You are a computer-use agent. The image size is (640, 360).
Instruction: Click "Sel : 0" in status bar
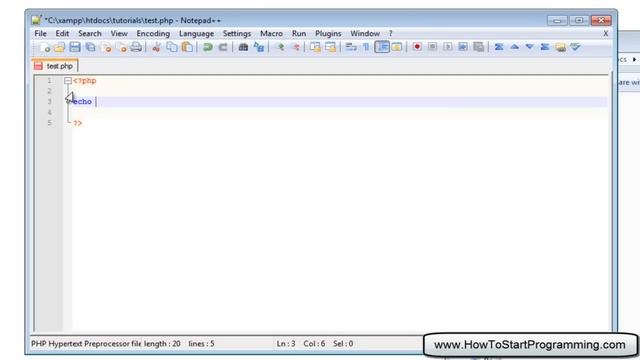pyautogui.click(x=343, y=344)
